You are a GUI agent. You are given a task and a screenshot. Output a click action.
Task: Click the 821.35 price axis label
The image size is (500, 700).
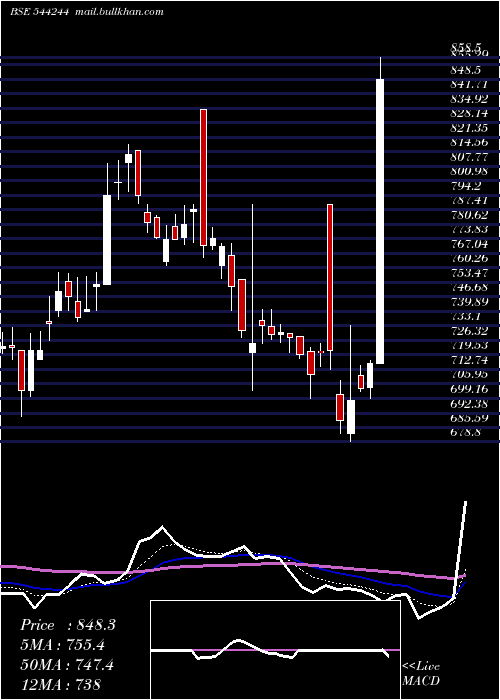pos(469,128)
